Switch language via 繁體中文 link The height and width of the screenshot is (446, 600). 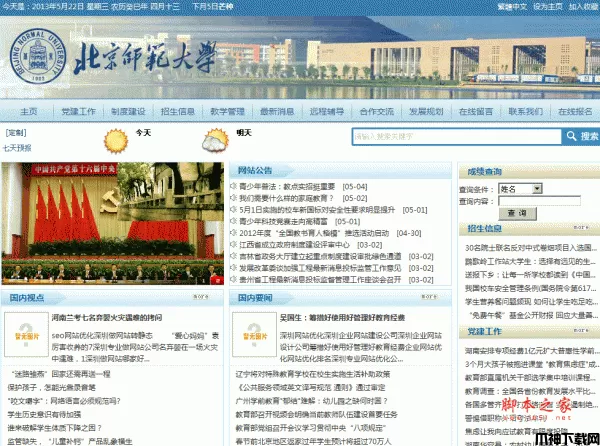(x=512, y=7)
